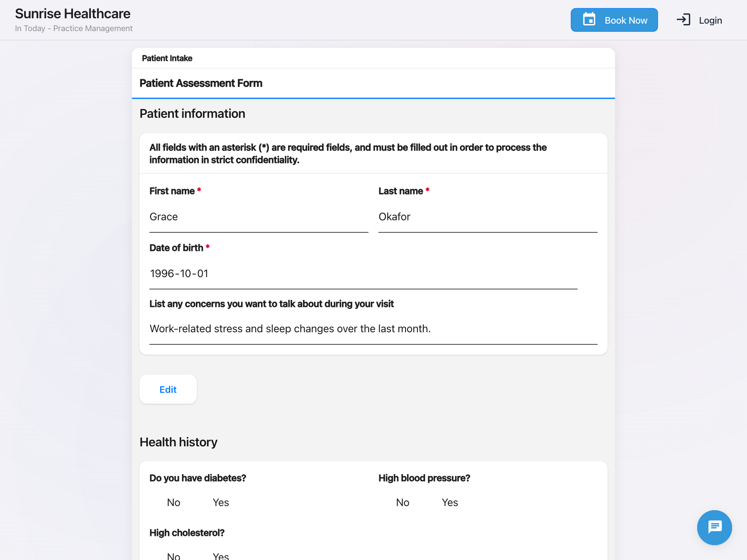
Task: Click the Date of birth field
Action: coord(364,274)
